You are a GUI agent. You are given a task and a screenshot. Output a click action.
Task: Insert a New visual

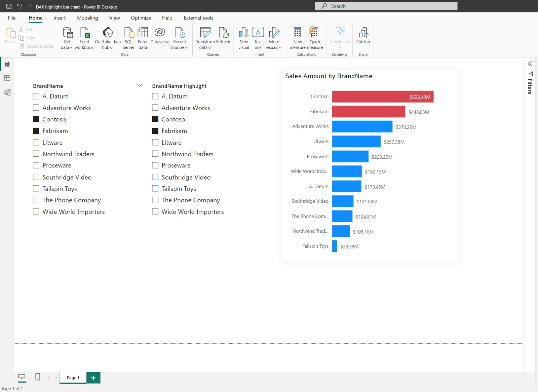click(244, 38)
